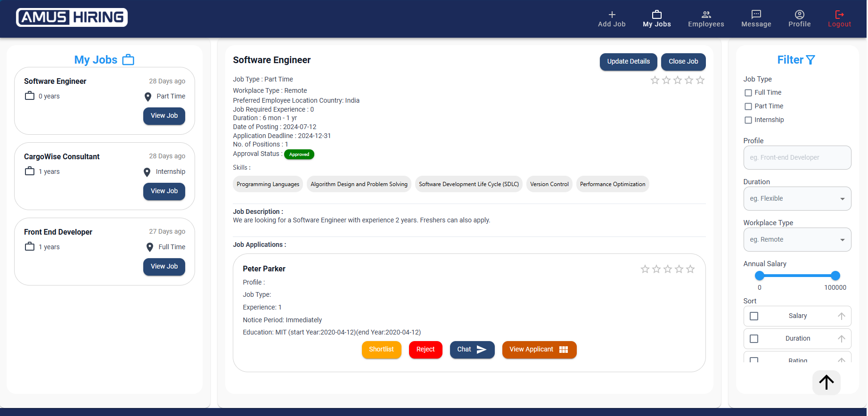Viewport: 868px width, 416px height.
Task: Click the location pin next to Part Time
Action: point(148,97)
